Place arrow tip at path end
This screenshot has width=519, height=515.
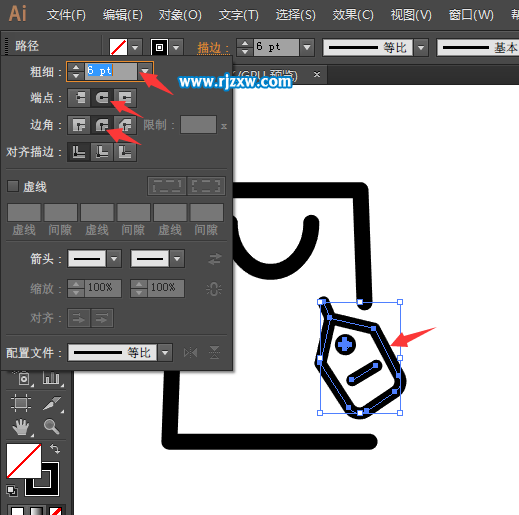click(x=102, y=318)
